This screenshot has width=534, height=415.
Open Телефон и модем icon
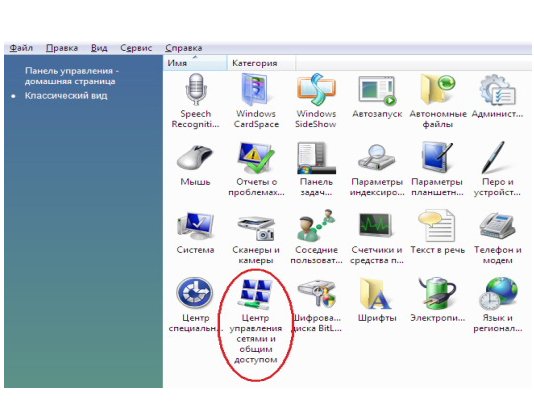tap(497, 226)
